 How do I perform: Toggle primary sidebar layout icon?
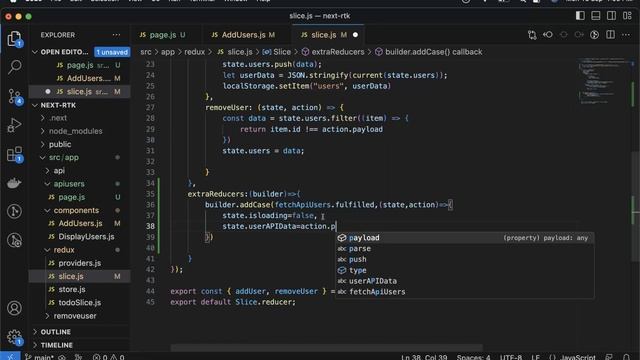click(580, 16)
